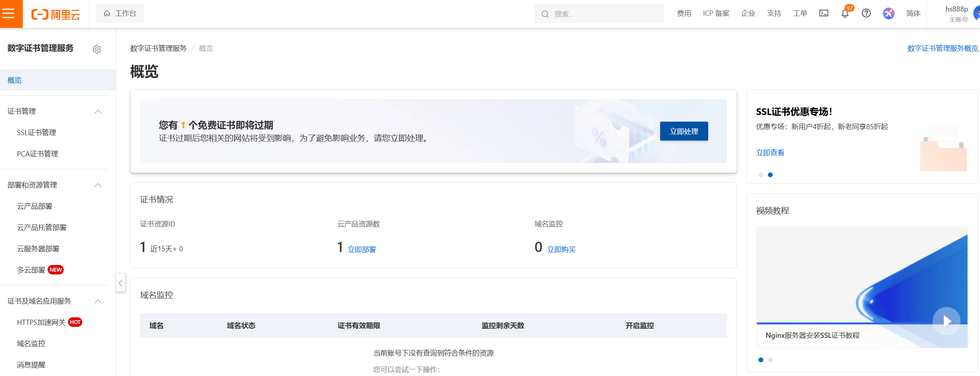Click the HOT badge next to HTTPS加速网关
The width and height of the screenshot is (980, 376).
pos(75,322)
